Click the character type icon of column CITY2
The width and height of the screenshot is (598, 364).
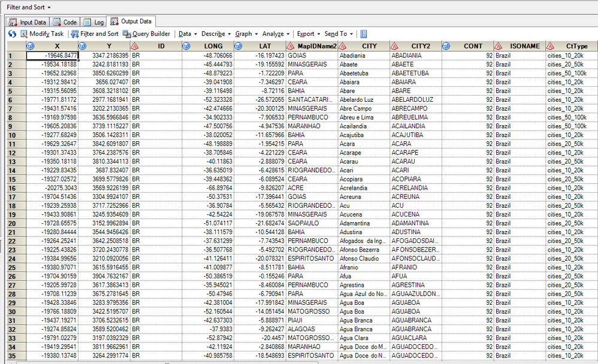[394, 46]
